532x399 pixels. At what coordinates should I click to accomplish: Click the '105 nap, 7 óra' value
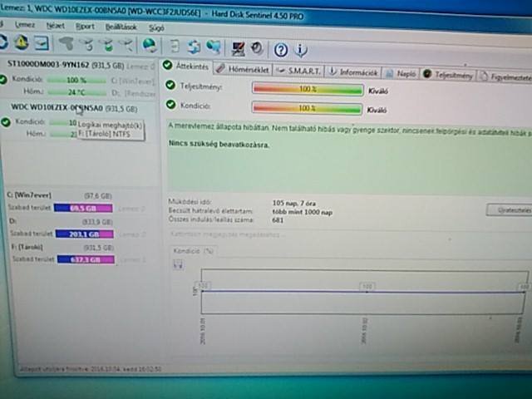pos(293,203)
